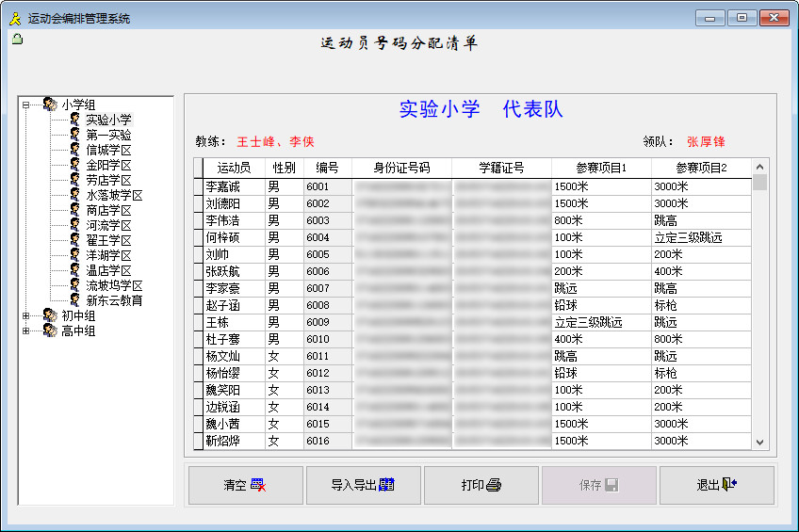Select 信城学区 in the tree
Screen dimensions: 799x532
[108, 150]
